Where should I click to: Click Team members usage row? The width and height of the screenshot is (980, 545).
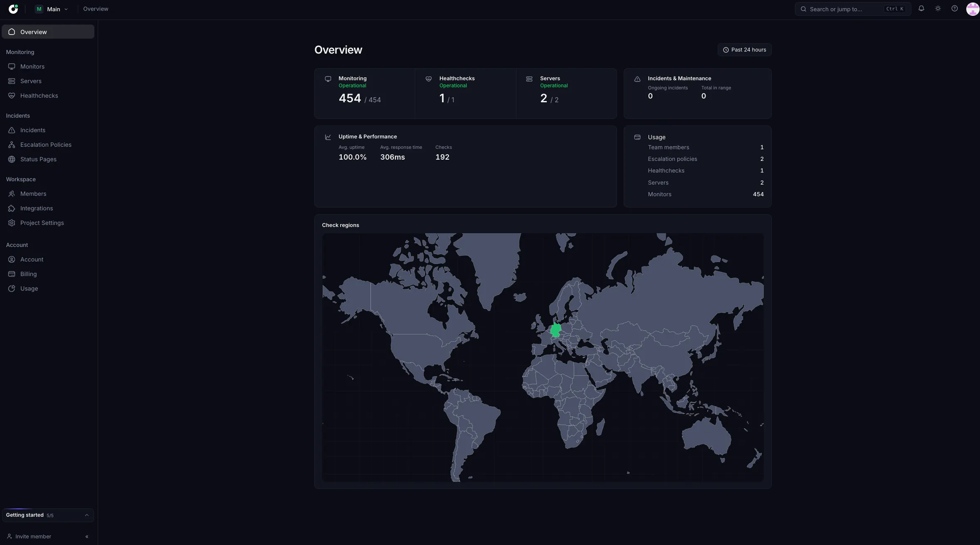coord(706,147)
